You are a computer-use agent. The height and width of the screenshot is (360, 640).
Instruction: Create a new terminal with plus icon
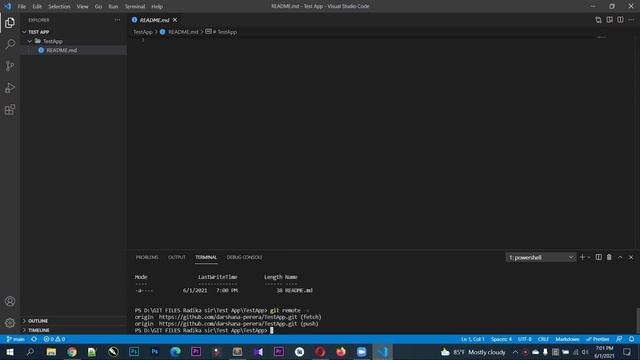pos(582,257)
